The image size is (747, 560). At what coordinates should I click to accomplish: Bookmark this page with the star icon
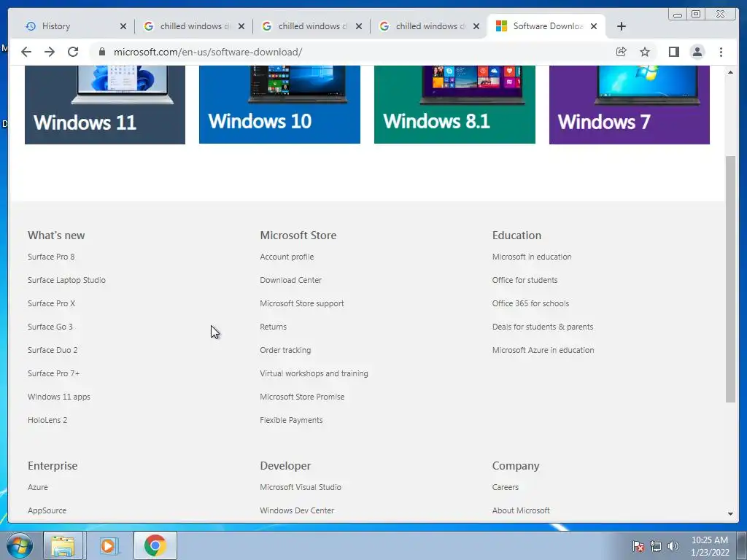645,52
